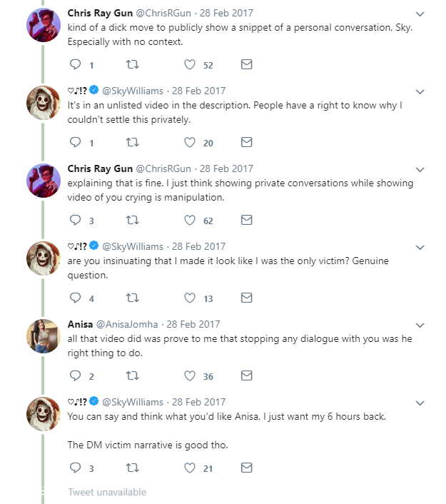Image resolution: width=446 pixels, height=504 pixels.
Task: Like the tweet with 52 likes
Action: (190, 65)
